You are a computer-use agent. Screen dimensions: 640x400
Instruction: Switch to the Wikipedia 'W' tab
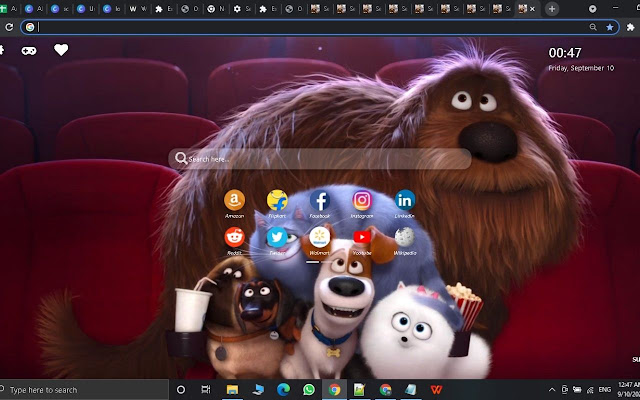tap(138, 9)
